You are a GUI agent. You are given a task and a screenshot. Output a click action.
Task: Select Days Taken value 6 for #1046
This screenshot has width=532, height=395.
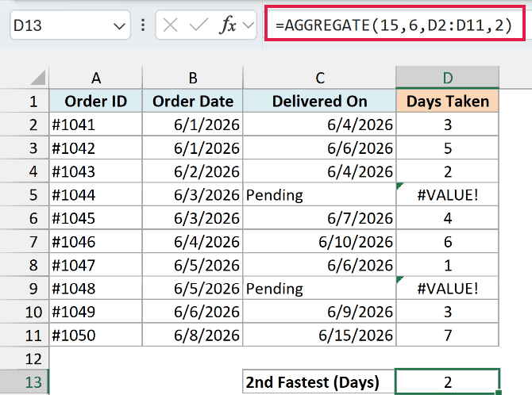448,241
